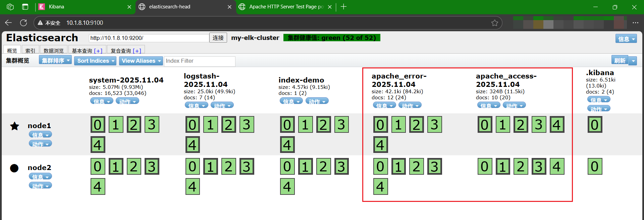Open 动作 dropdown for node1
Screen dimensions: 644x220
[40, 144]
